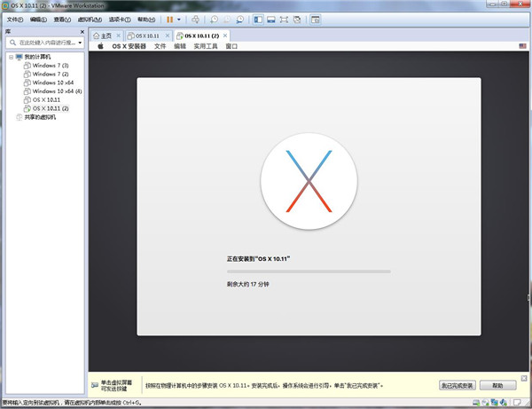Viewport: 532px width, 409px height.
Task: Click the library search input field
Action: [47, 43]
